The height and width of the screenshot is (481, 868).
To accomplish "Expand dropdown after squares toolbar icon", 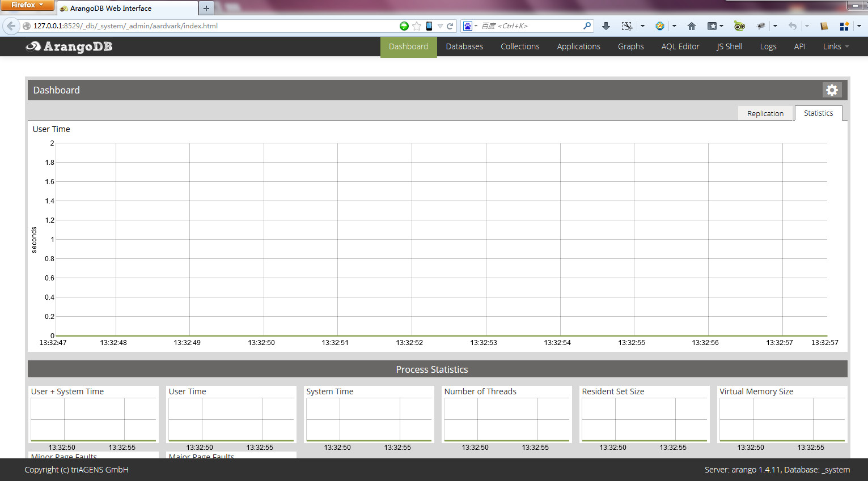I will coord(859,26).
